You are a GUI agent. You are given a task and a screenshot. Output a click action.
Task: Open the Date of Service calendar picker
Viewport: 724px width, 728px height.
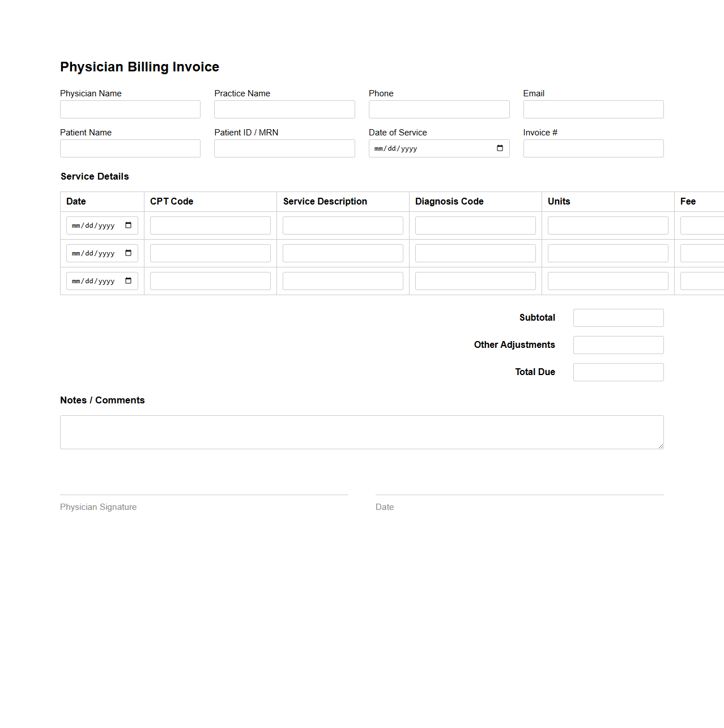coord(499,148)
